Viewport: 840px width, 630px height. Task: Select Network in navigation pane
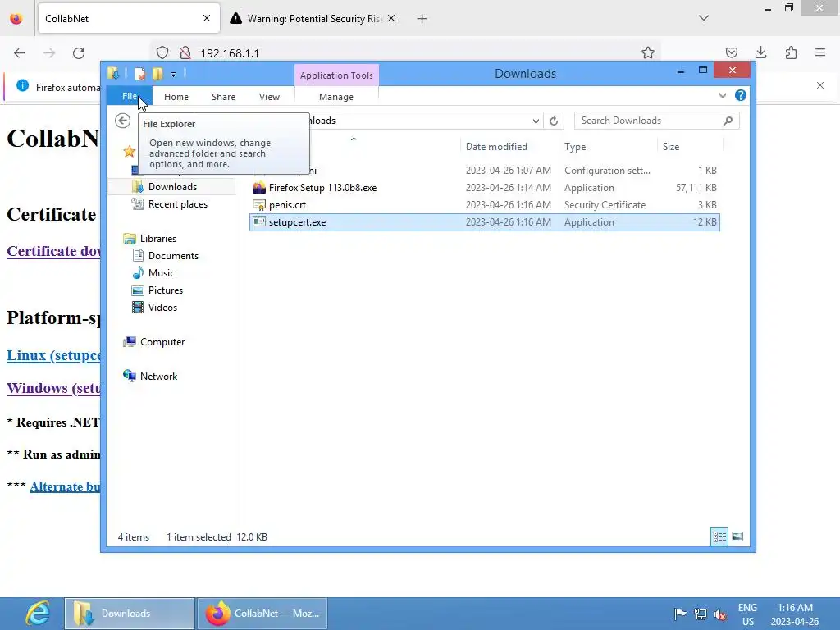(x=158, y=376)
